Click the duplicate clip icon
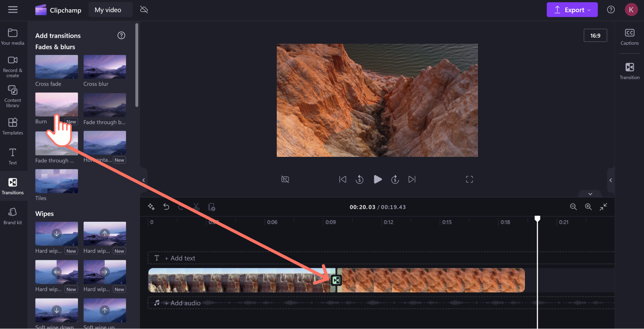 click(211, 207)
